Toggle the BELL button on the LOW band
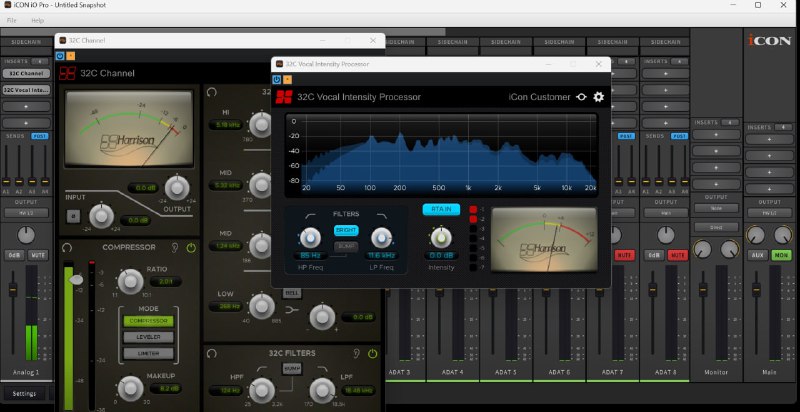This screenshot has height=412, width=800. pyautogui.click(x=292, y=293)
